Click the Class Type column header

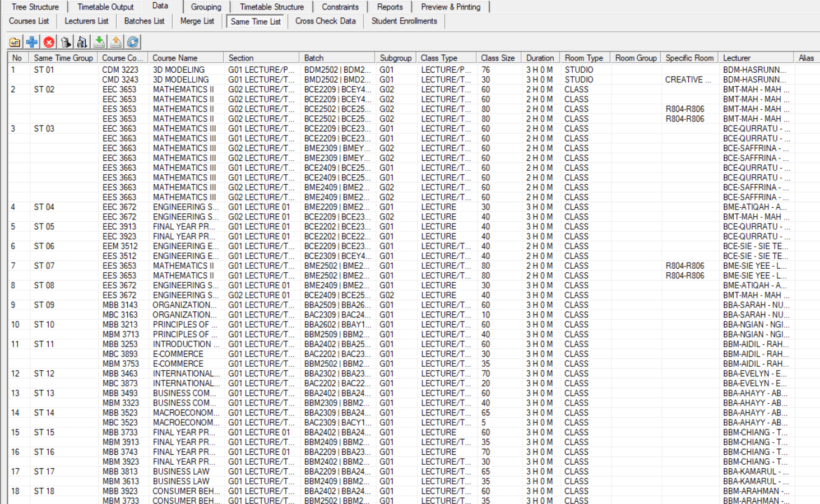pyautogui.click(x=447, y=58)
